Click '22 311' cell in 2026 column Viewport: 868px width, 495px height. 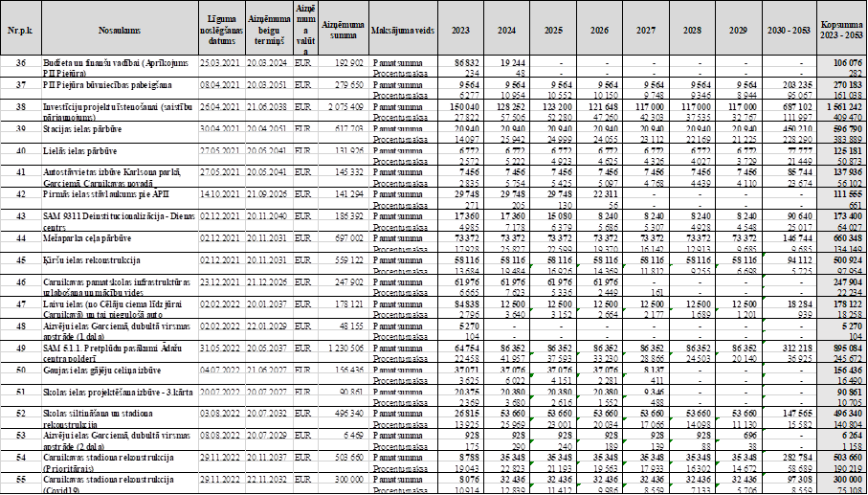tap(598, 196)
